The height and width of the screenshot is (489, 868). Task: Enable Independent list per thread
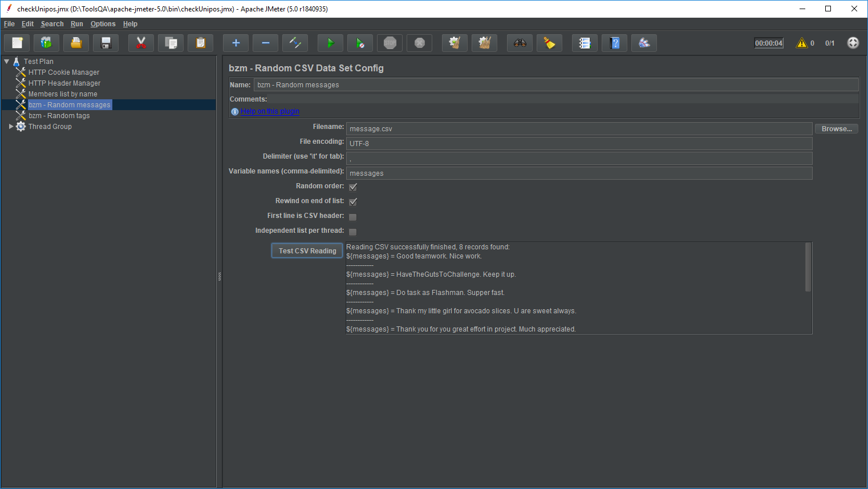pos(353,232)
